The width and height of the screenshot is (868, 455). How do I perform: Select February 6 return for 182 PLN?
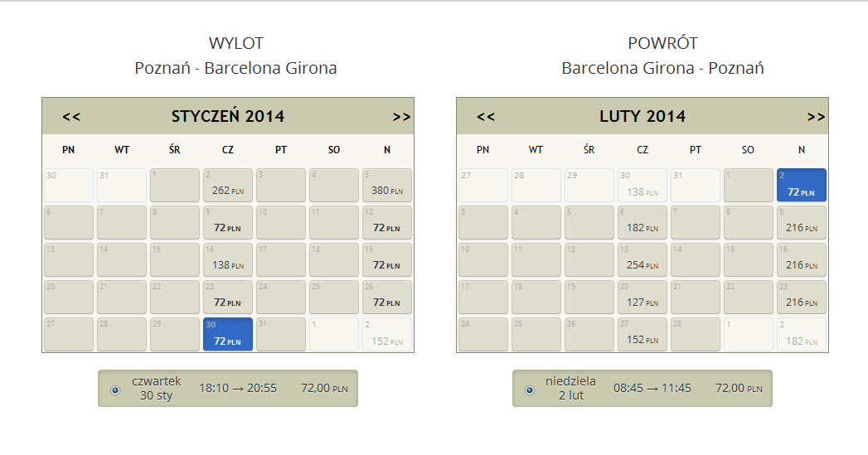(643, 222)
